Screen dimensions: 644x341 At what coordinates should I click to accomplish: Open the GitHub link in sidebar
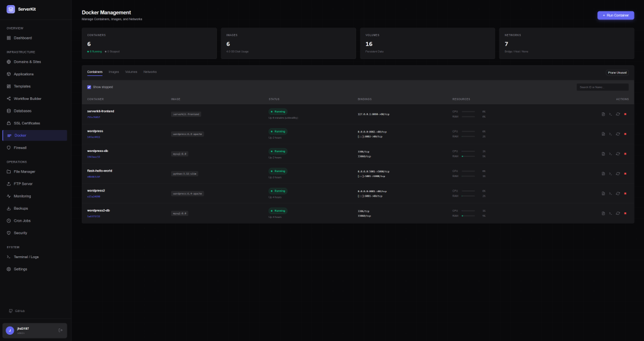click(x=19, y=311)
